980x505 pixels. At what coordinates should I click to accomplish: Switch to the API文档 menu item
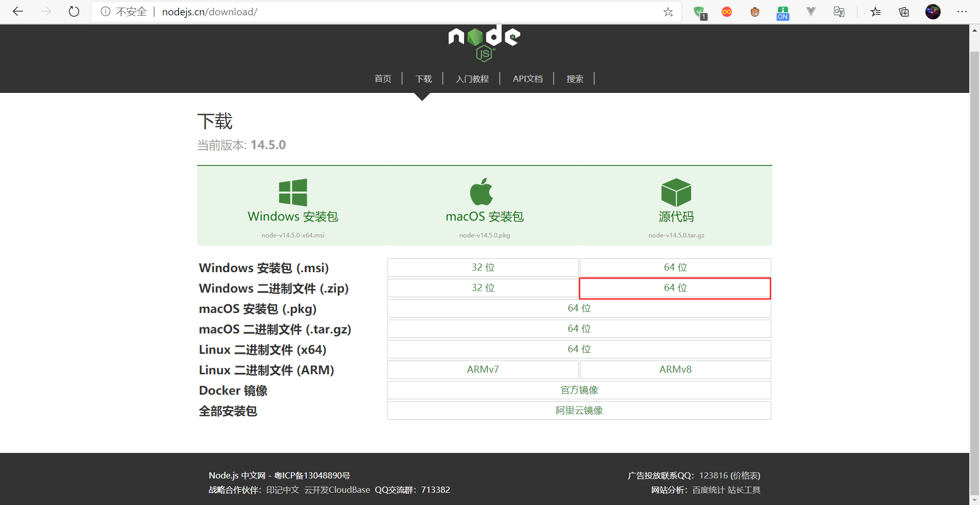coord(527,79)
